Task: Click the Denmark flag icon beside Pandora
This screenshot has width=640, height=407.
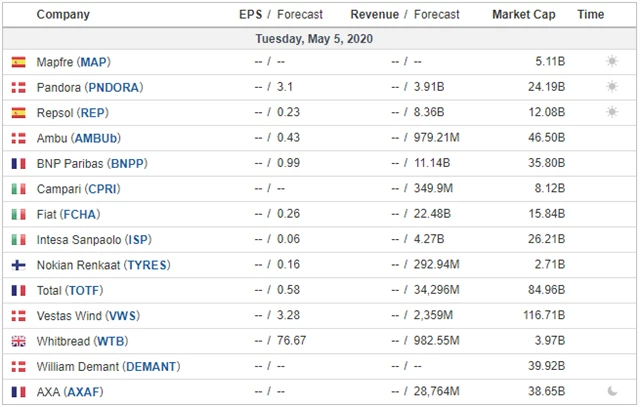Action: [x=18, y=87]
